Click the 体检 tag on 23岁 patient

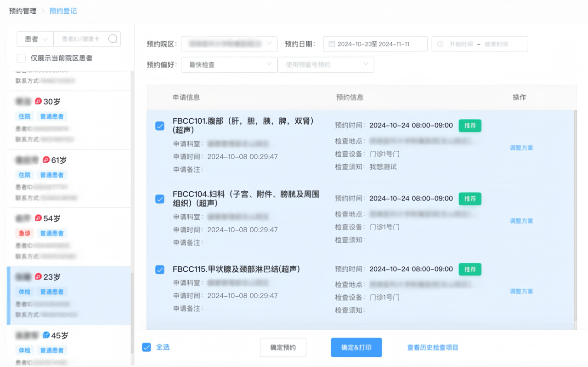24,292
